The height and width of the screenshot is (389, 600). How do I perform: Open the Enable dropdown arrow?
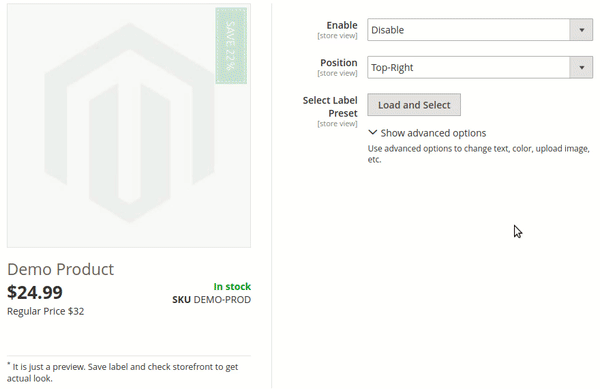[x=581, y=30]
